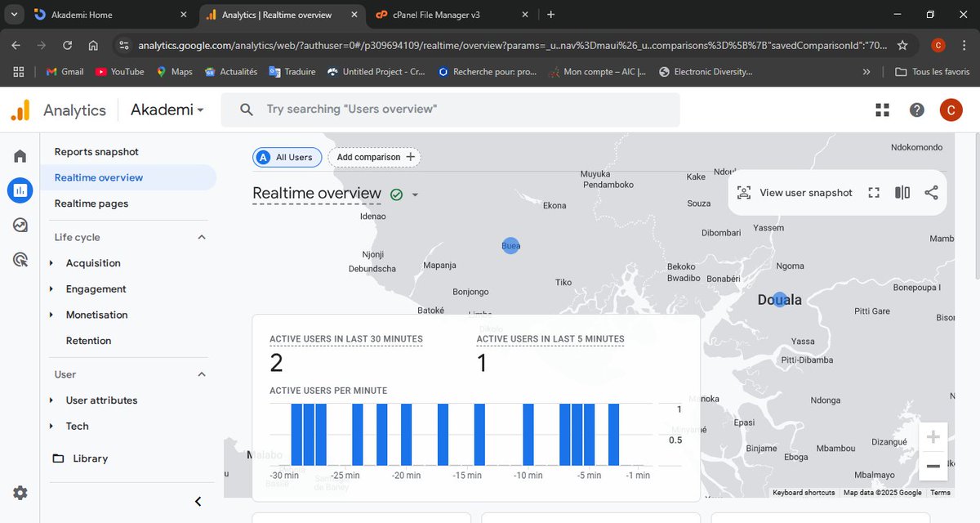Switch to the cPanel File Manager tab
The height and width of the screenshot is (523, 980).
(x=453, y=15)
